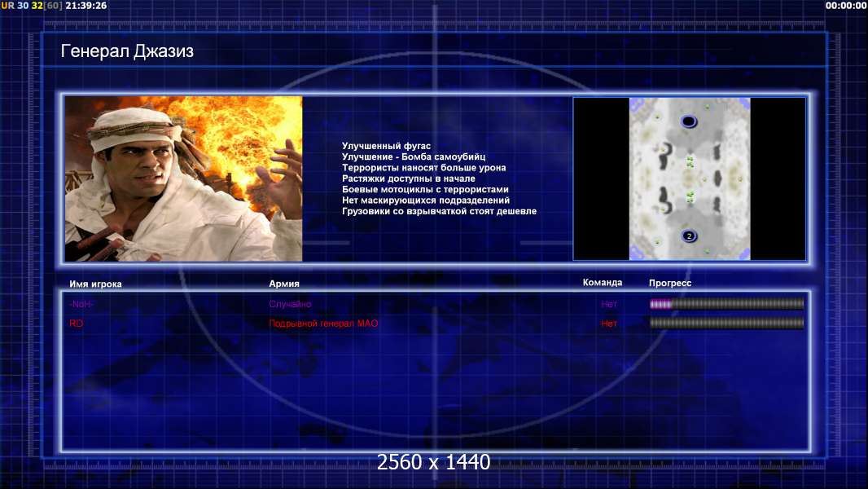The height and width of the screenshot is (489, 868).
Task: Click the General Dzhaziz portrait image
Action: click(183, 178)
